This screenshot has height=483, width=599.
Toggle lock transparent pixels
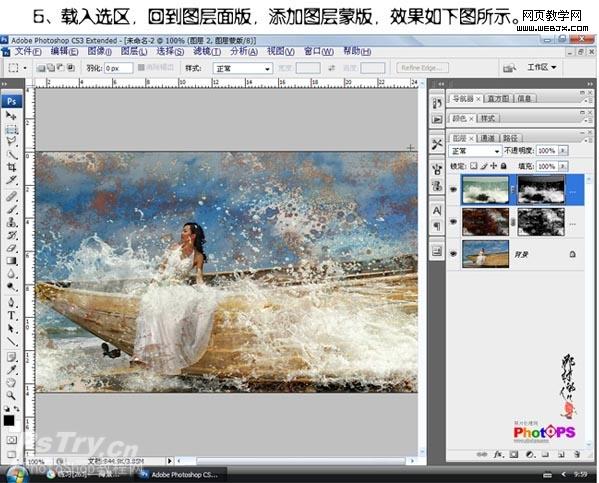click(x=473, y=166)
